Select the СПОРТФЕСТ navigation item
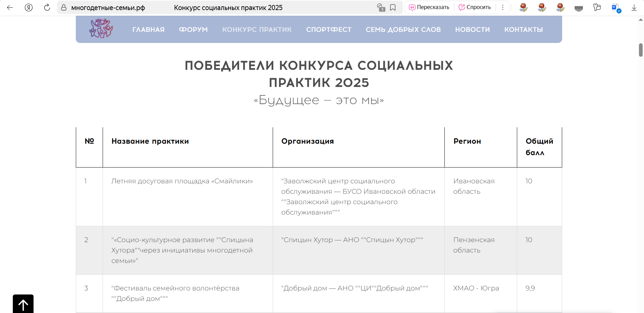The height and width of the screenshot is (313, 644). (328, 30)
